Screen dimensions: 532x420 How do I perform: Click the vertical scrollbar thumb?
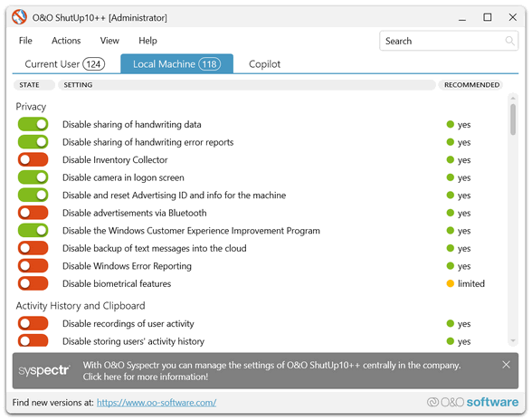pos(513,119)
